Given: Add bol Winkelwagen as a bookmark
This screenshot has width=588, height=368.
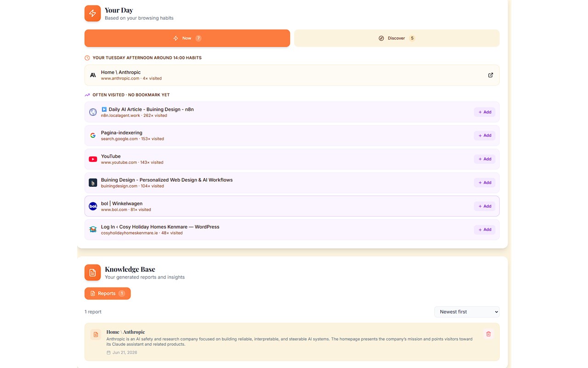Looking at the screenshot, I should (485, 206).
